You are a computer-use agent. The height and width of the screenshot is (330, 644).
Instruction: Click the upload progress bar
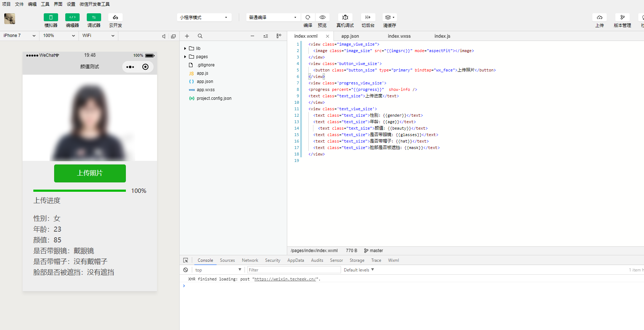tap(80, 191)
